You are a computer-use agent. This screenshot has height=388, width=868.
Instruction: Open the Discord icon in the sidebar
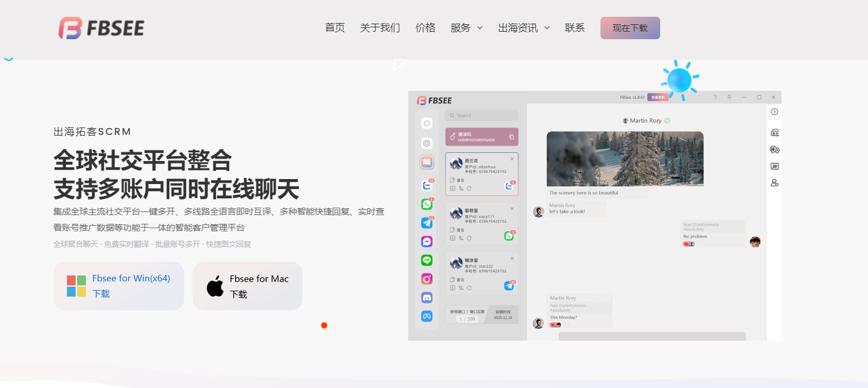[x=427, y=297]
